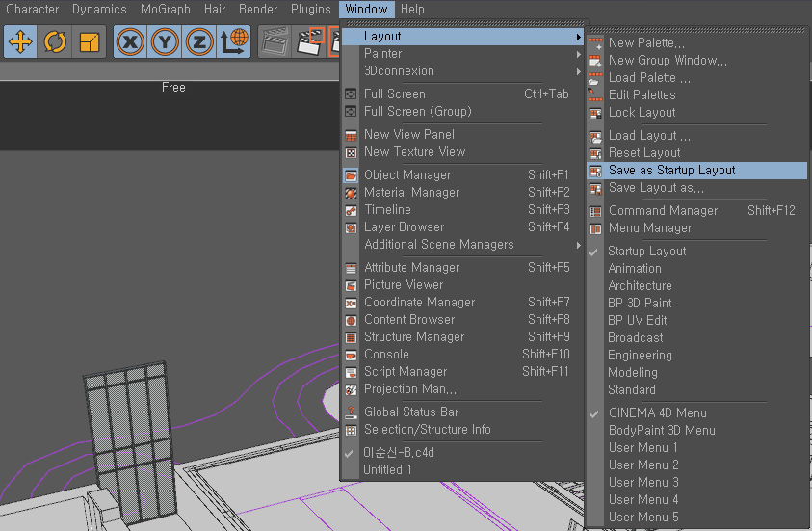Click New View Panel icon
The height and width of the screenshot is (531, 812).
coord(351,135)
